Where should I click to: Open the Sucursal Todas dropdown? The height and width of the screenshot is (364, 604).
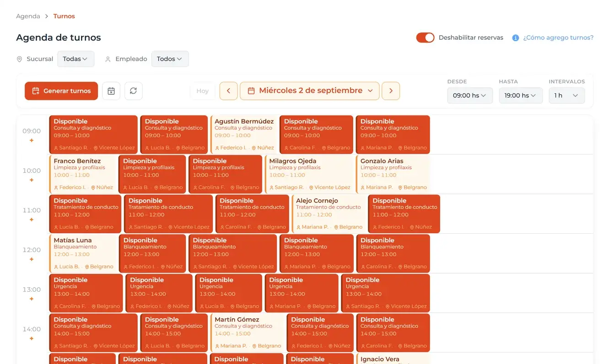[x=75, y=59]
